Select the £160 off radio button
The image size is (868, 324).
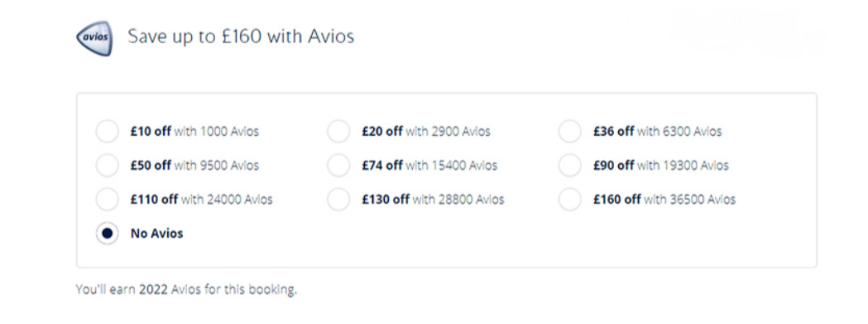(x=569, y=199)
